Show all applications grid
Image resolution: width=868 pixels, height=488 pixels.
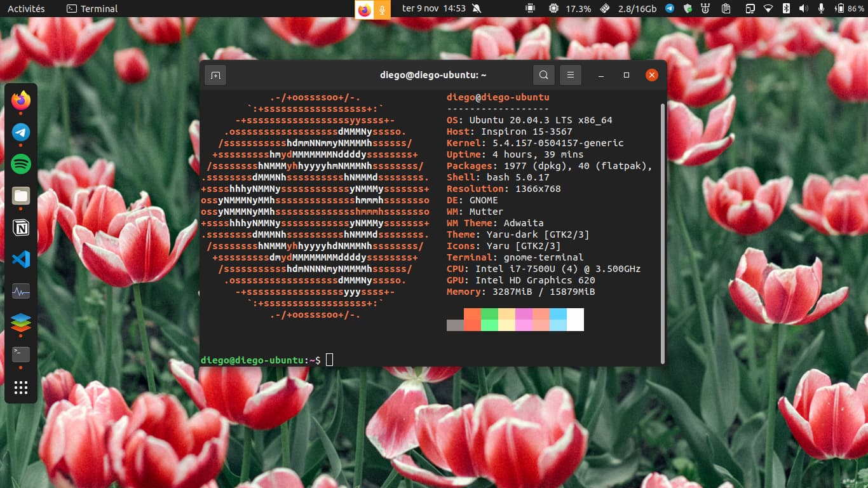coord(21,387)
